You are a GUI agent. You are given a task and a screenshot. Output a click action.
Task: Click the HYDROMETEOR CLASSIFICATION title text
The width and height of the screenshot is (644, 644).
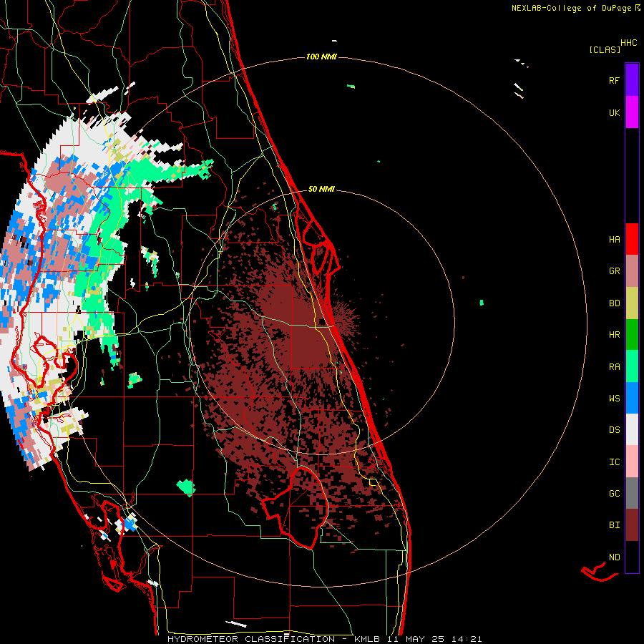click(x=251, y=639)
